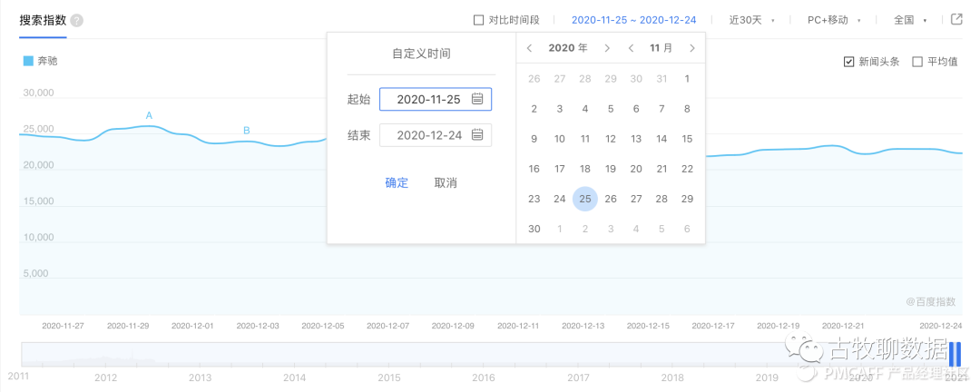Click the export share icon

point(956,19)
